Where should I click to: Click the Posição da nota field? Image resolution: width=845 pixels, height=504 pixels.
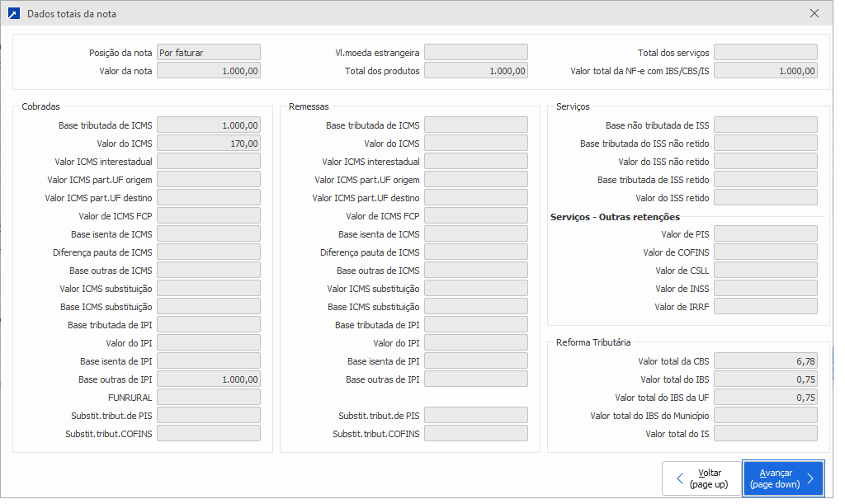pos(208,53)
